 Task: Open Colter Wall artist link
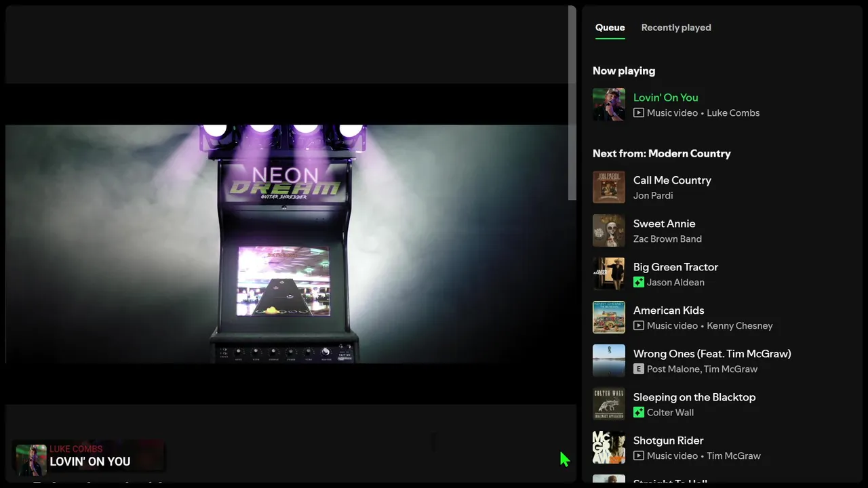pos(670,413)
